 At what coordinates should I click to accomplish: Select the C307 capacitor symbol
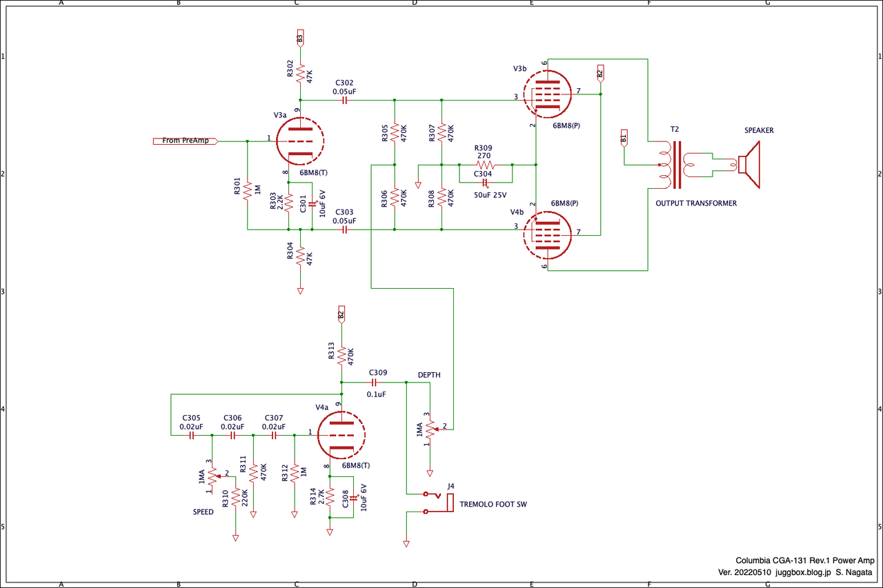(274, 436)
